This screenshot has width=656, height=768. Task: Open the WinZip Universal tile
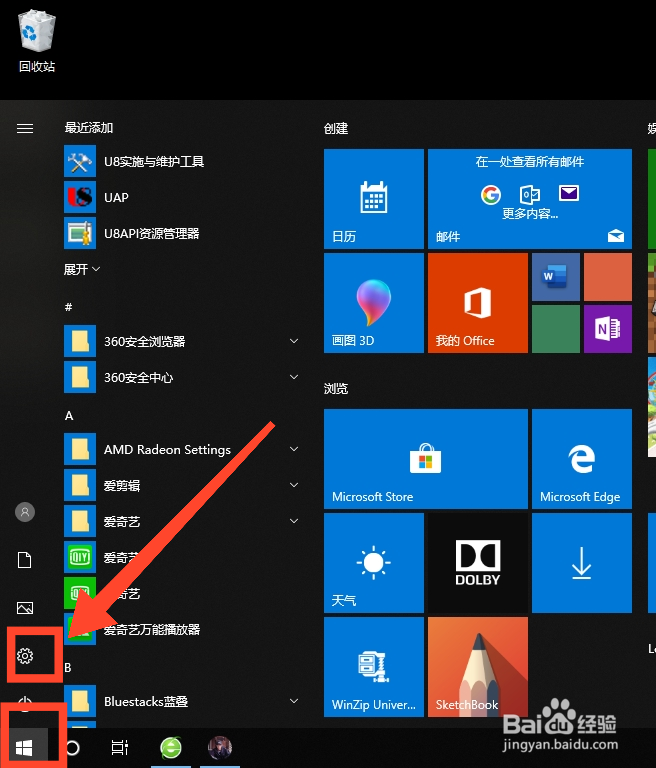374,667
